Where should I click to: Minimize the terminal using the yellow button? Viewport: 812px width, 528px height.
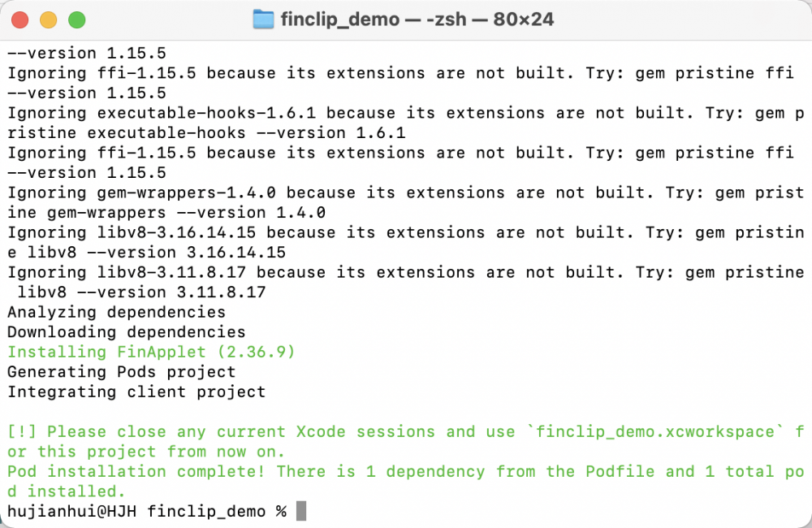click(x=48, y=20)
